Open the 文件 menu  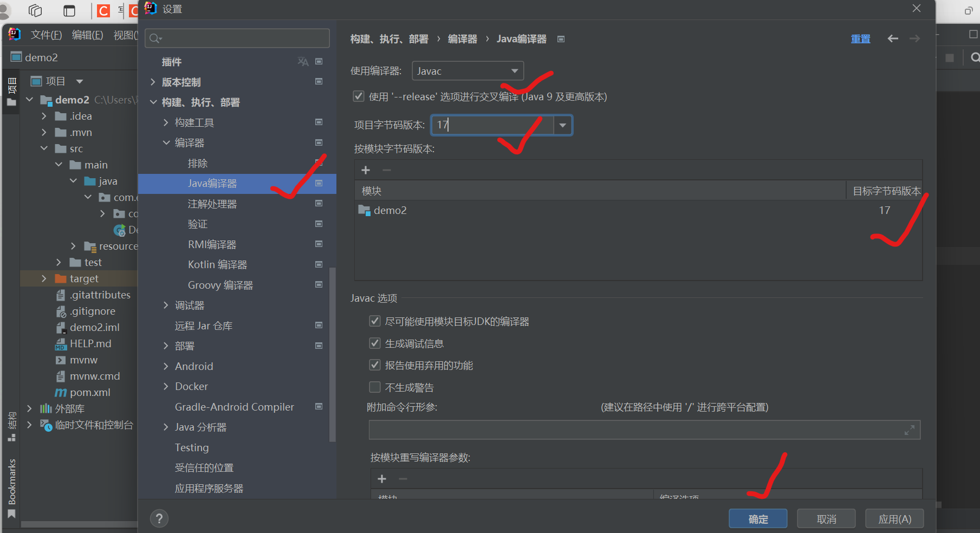tap(46, 34)
